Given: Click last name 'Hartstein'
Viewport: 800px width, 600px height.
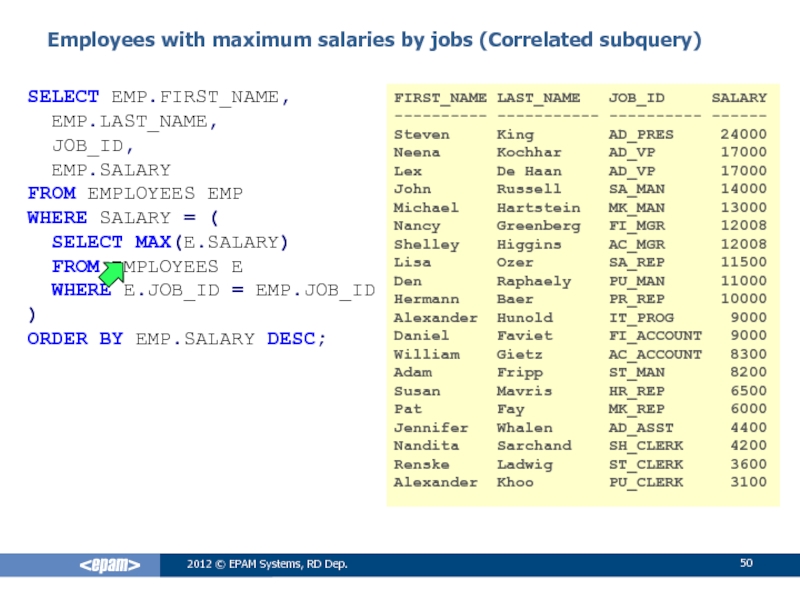Looking at the screenshot, I should point(538,208).
